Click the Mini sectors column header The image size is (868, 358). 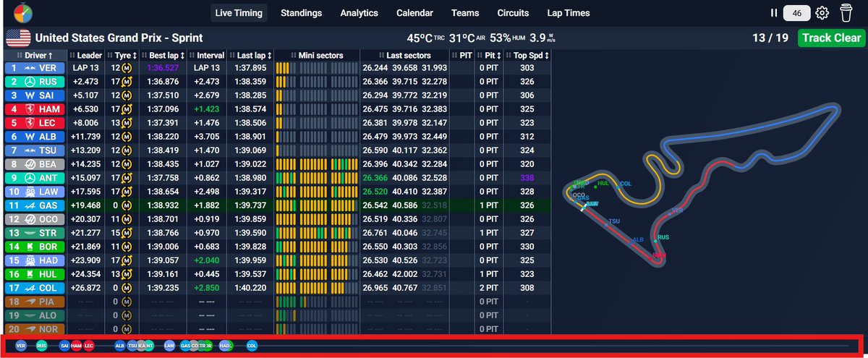tap(316, 55)
